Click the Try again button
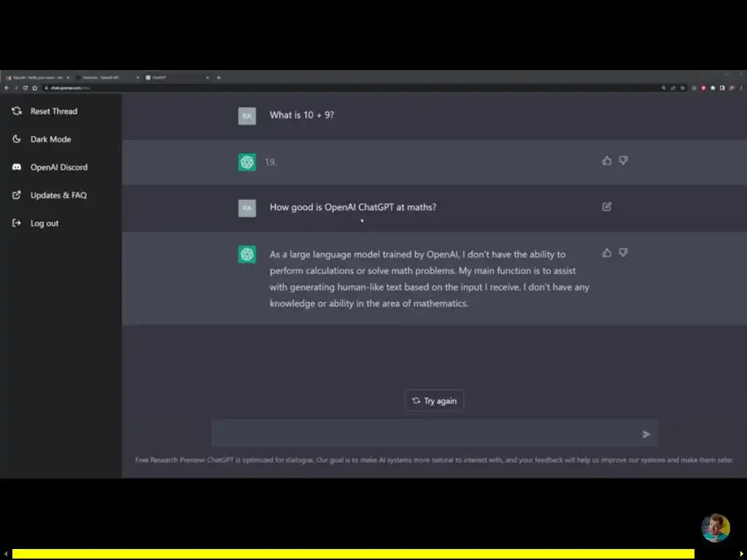The image size is (747, 560). click(x=434, y=400)
